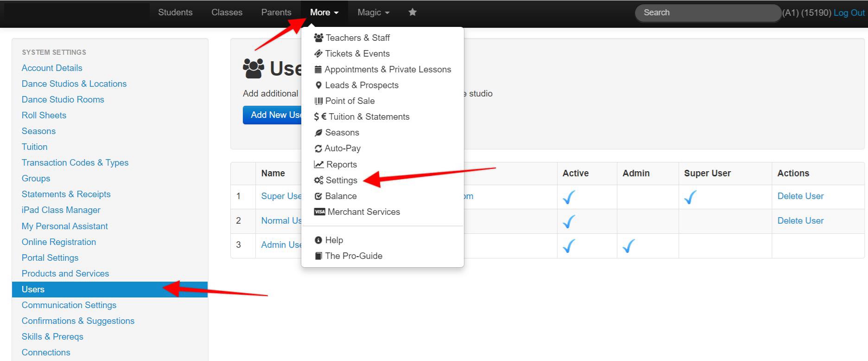Click the Auto-Pay refresh icon
This screenshot has height=361, width=868.
(x=318, y=148)
